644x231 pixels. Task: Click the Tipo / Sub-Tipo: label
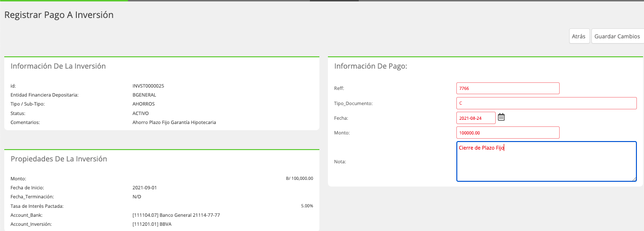click(27, 104)
